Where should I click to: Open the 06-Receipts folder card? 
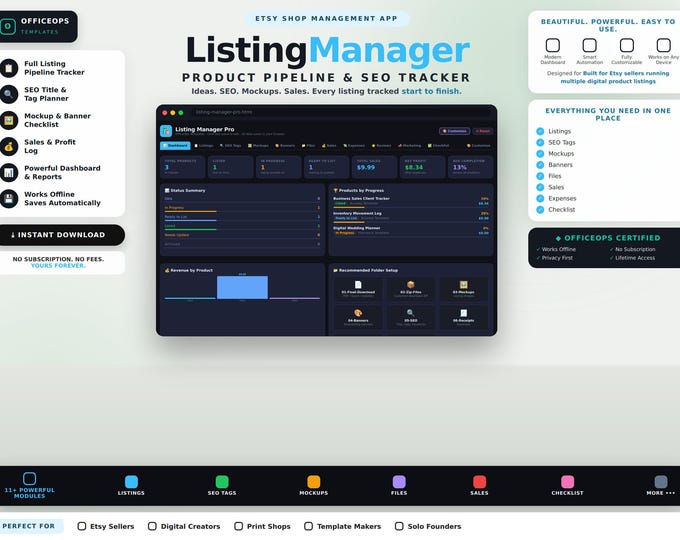pyautogui.click(x=463, y=317)
